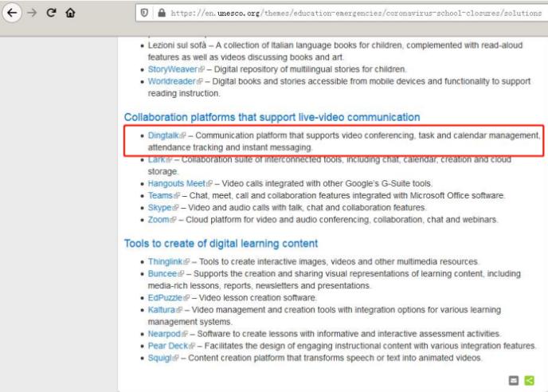The height and width of the screenshot is (392, 548).
Task: Click the external-link icon beside Worldreader
Action: (199, 82)
